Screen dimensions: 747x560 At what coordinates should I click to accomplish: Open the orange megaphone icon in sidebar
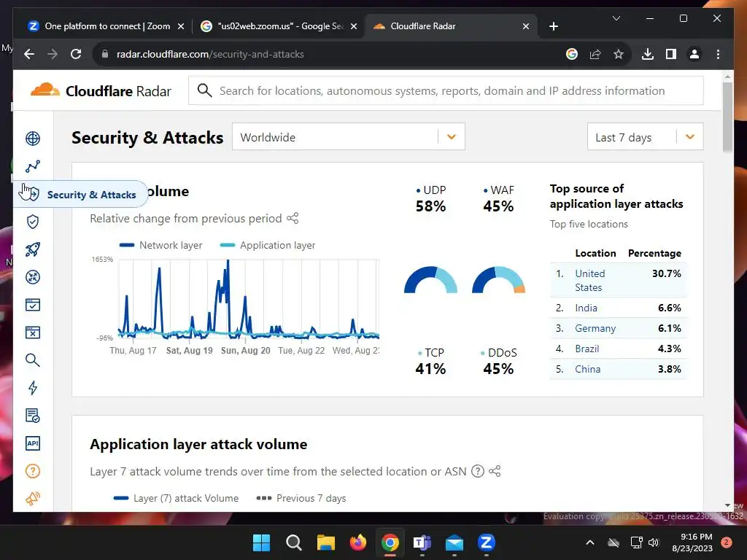(32, 499)
